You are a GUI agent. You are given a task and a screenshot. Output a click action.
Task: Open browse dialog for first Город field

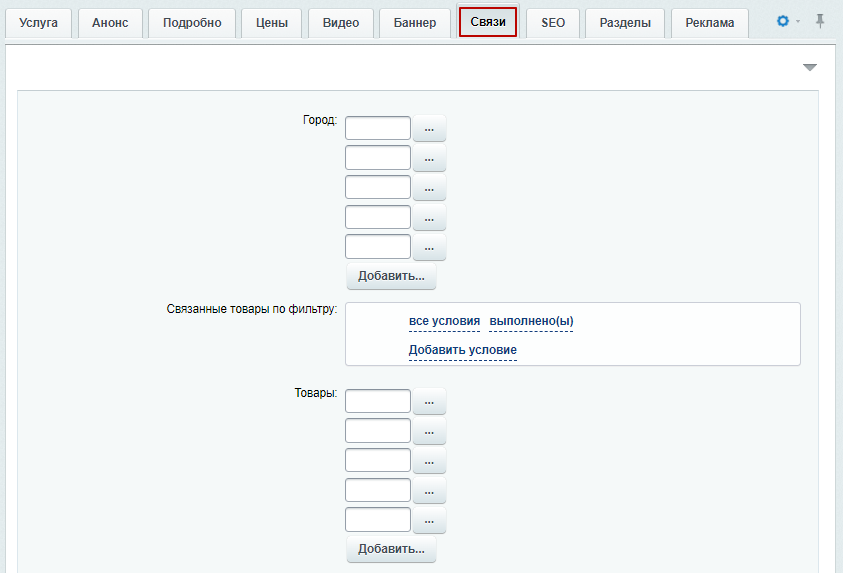point(429,128)
